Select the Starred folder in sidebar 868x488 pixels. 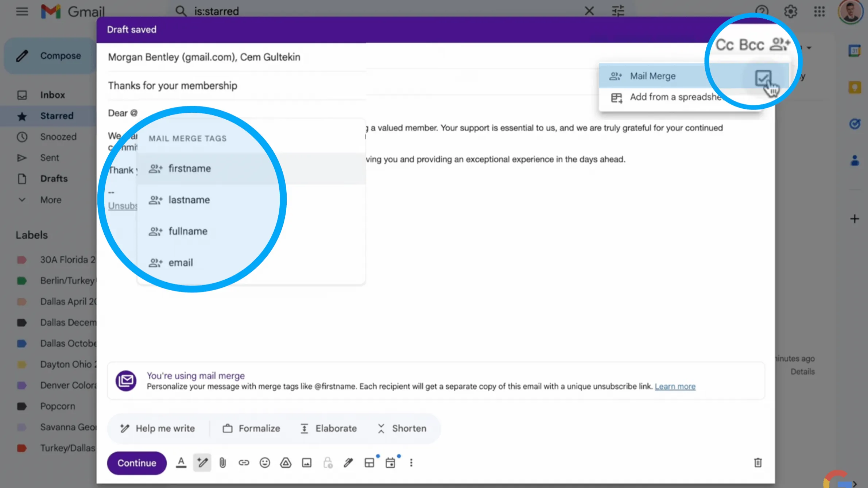click(57, 116)
